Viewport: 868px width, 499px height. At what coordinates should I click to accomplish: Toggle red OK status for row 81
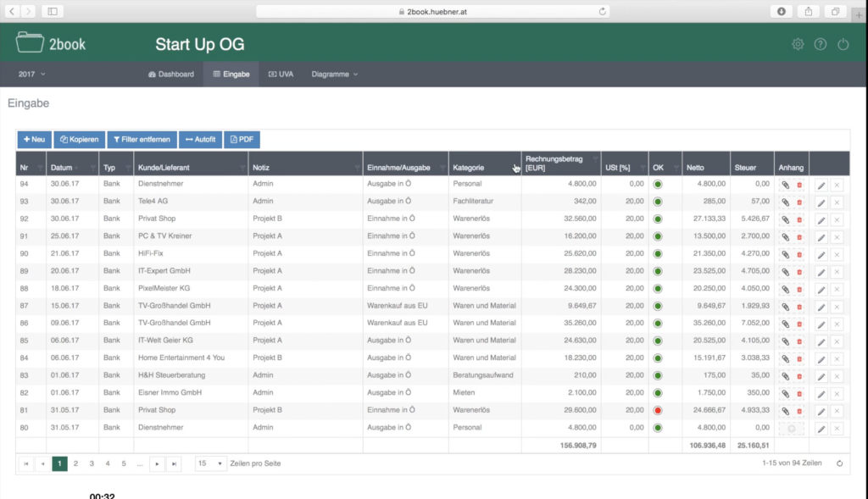(658, 411)
